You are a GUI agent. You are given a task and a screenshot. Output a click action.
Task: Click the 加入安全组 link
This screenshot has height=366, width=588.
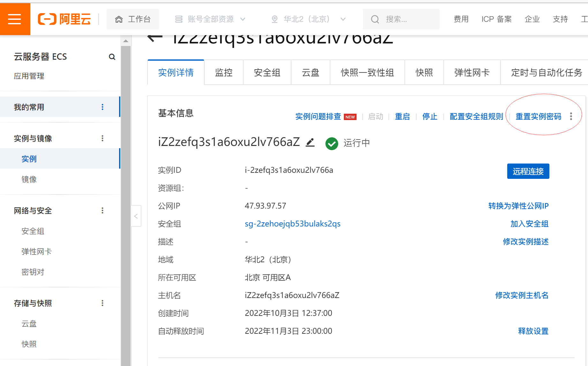(x=530, y=224)
